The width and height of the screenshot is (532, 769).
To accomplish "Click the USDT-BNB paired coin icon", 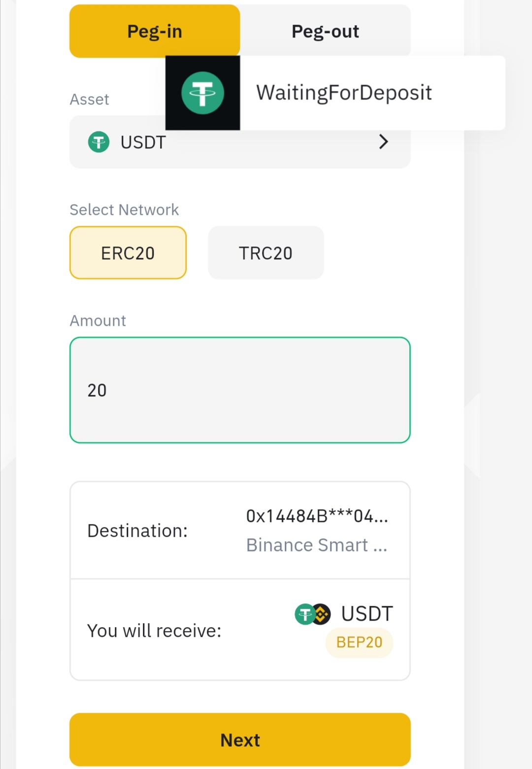I will click(x=312, y=614).
